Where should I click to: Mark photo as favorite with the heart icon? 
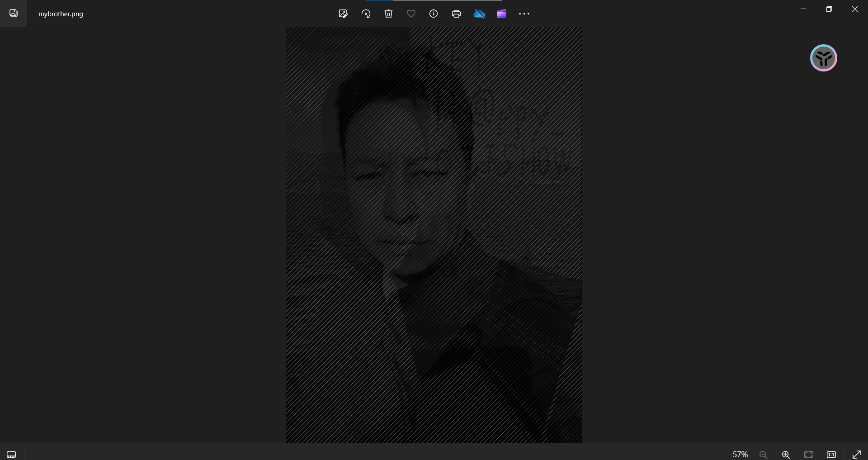tap(411, 14)
